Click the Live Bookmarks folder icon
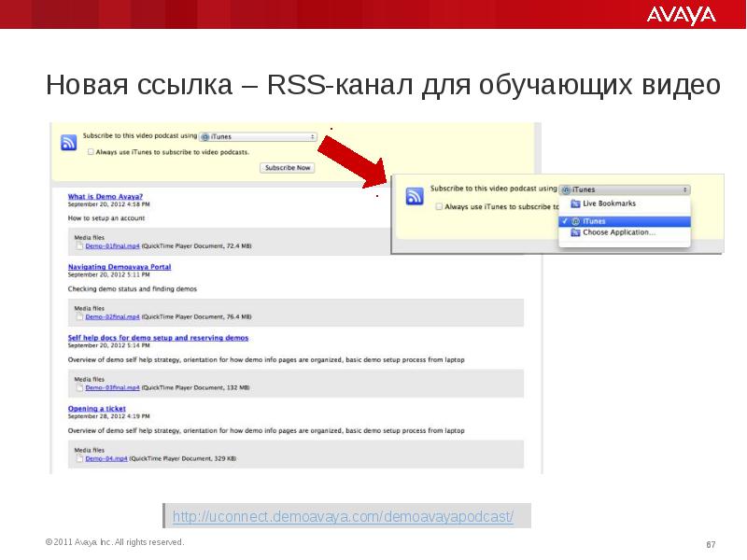This screenshot has height=560, width=747. (x=576, y=203)
